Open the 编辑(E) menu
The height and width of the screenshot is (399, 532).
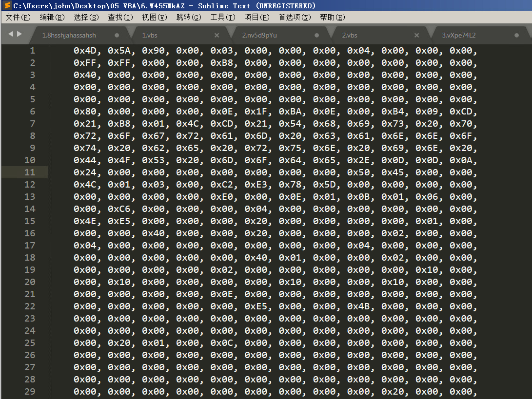tap(52, 17)
